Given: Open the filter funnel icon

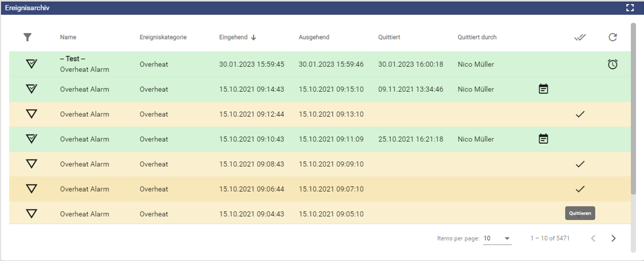Looking at the screenshot, I should (27, 37).
